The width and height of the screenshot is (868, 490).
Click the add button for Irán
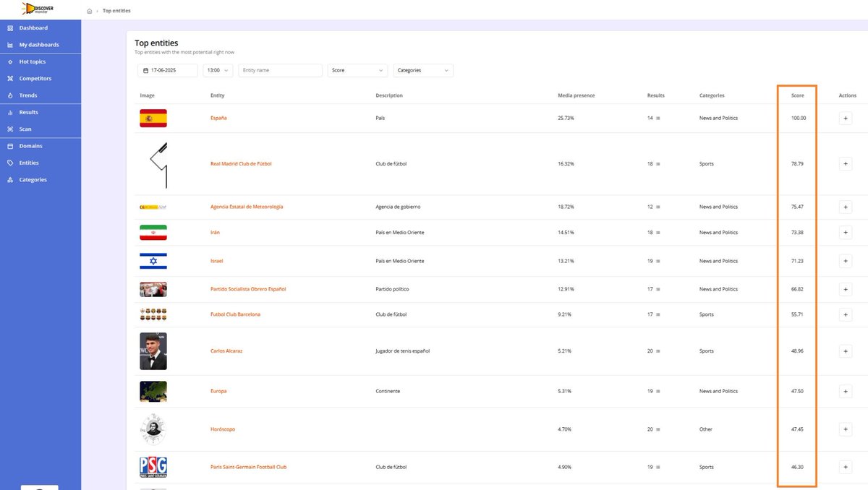pyautogui.click(x=846, y=233)
